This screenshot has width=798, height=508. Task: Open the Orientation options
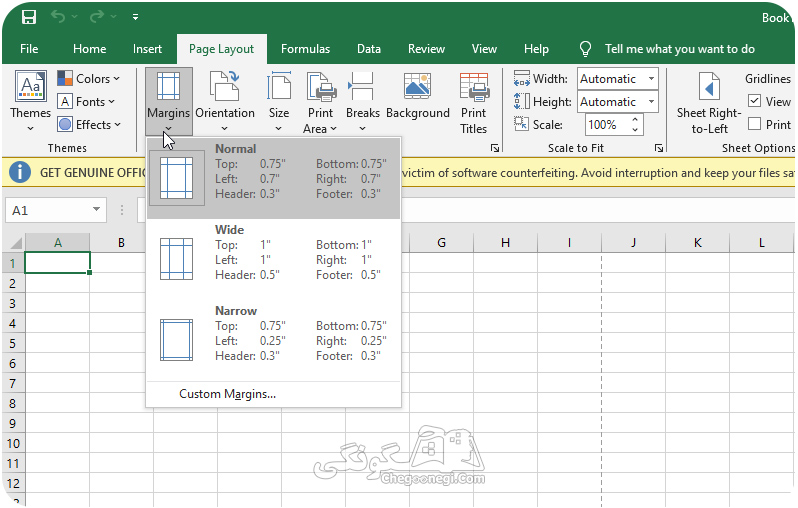pos(225,101)
